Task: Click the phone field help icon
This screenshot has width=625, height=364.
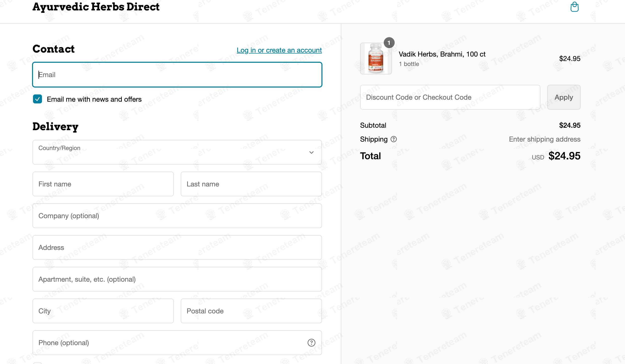Action: [x=311, y=343]
